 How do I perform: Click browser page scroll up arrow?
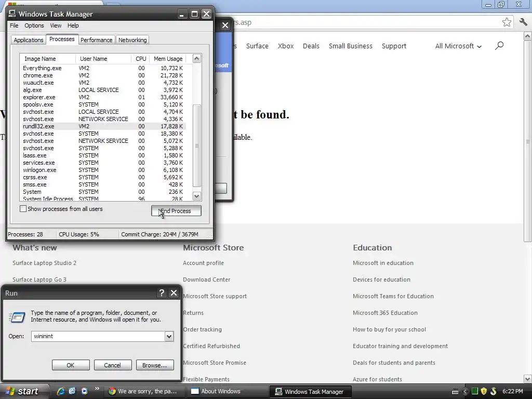pyautogui.click(x=528, y=36)
